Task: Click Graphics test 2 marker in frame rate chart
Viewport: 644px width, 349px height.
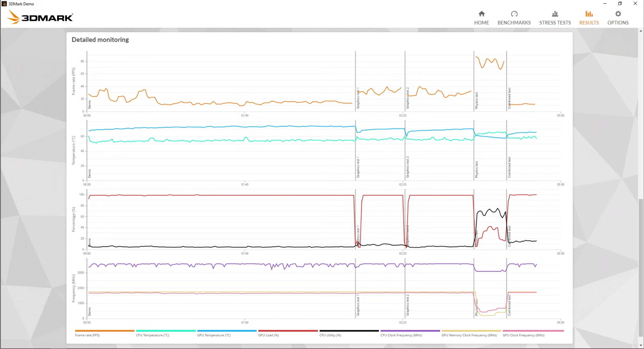Action: tap(408, 98)
